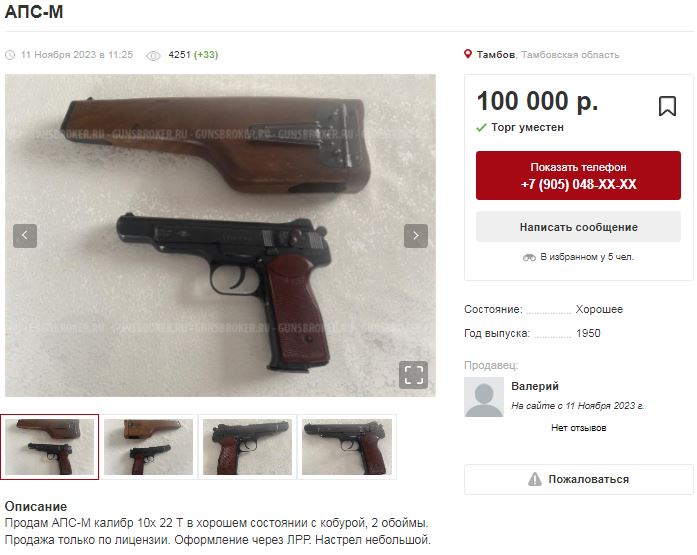This screenshot has width=697, height=555.
Task: Click the binoculars favorites icon
Action: pos(529,257)
